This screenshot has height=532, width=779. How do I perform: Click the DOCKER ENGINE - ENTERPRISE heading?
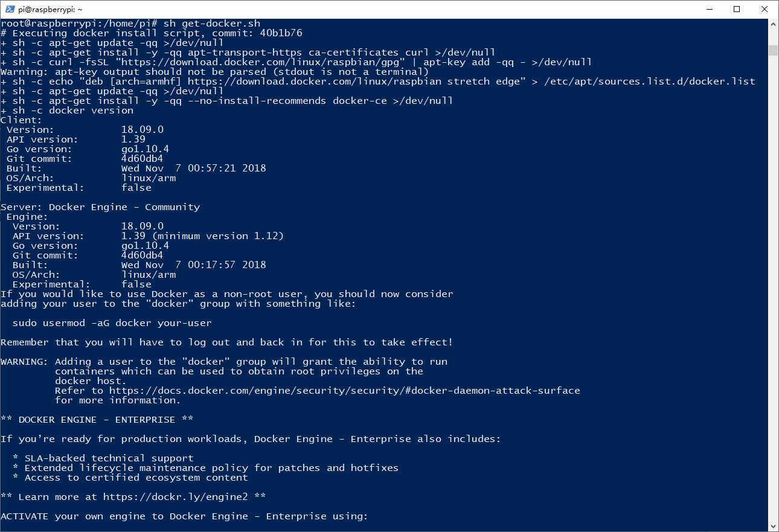coord(97,420)
